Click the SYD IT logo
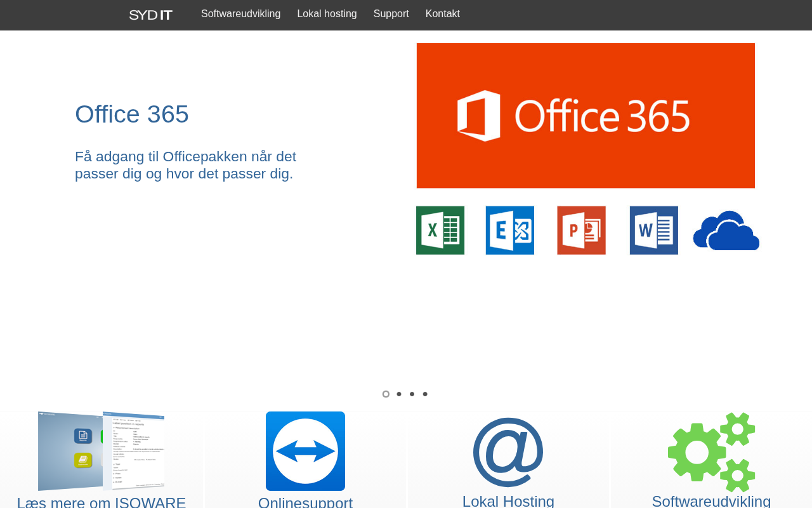 [151, 15]
